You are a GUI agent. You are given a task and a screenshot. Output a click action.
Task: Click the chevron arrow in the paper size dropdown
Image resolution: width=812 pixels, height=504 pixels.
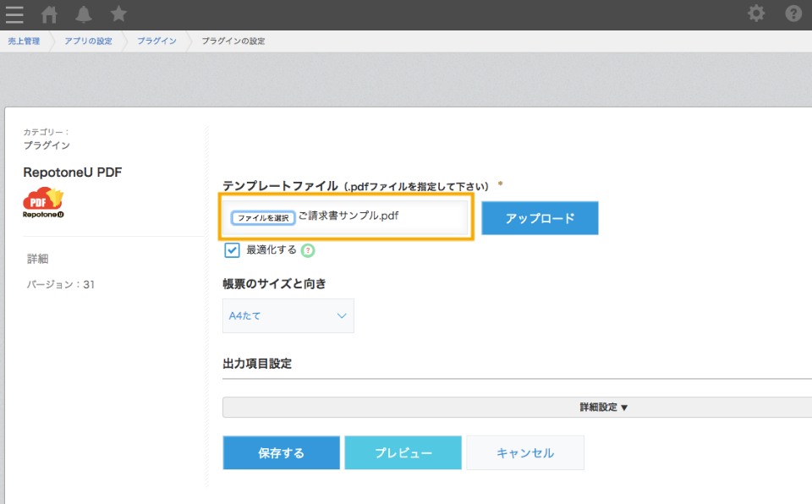pyautogui.click(x=341, y=315)
